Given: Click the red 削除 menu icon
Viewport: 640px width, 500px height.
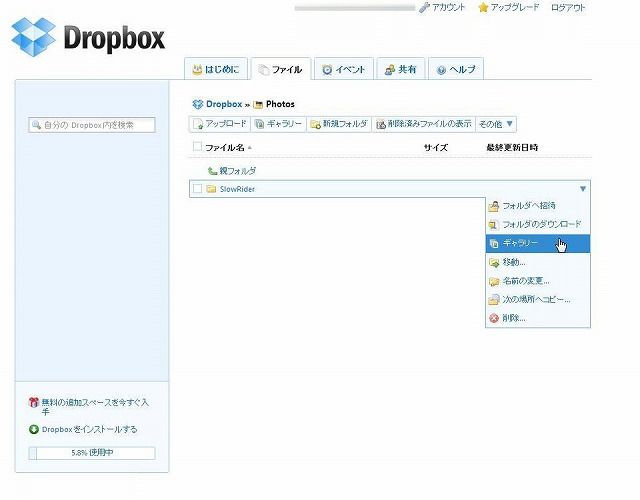Looking at the screenshot, I should (494, 318).
